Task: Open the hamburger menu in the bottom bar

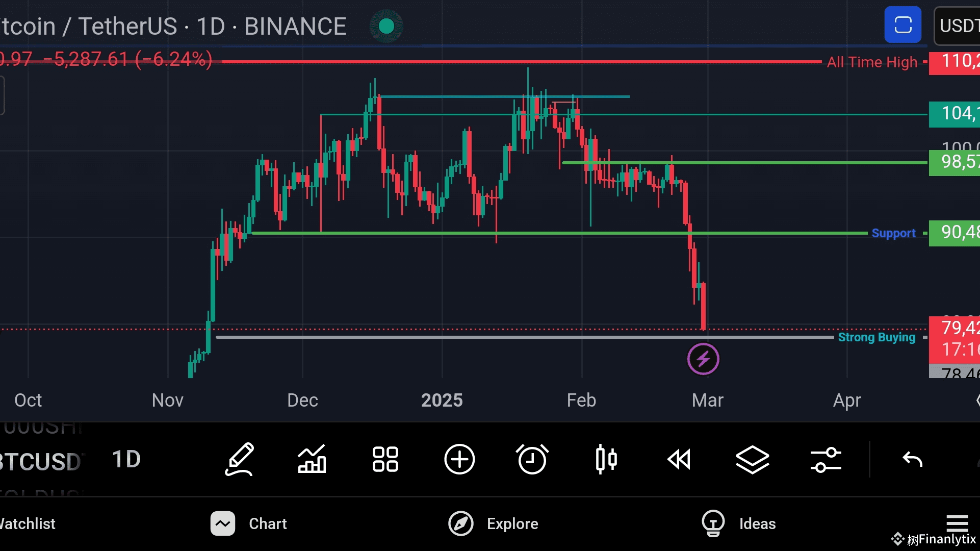Action: (x=957, y=522)
